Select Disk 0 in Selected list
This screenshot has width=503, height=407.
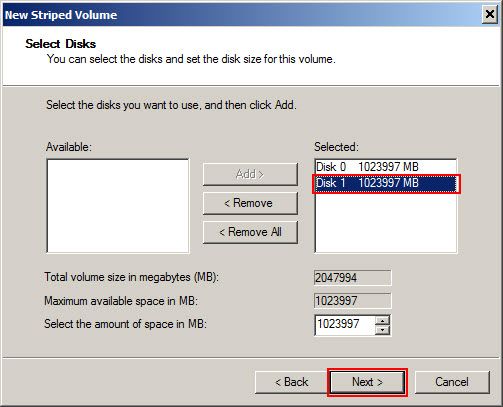pos(385,167)
